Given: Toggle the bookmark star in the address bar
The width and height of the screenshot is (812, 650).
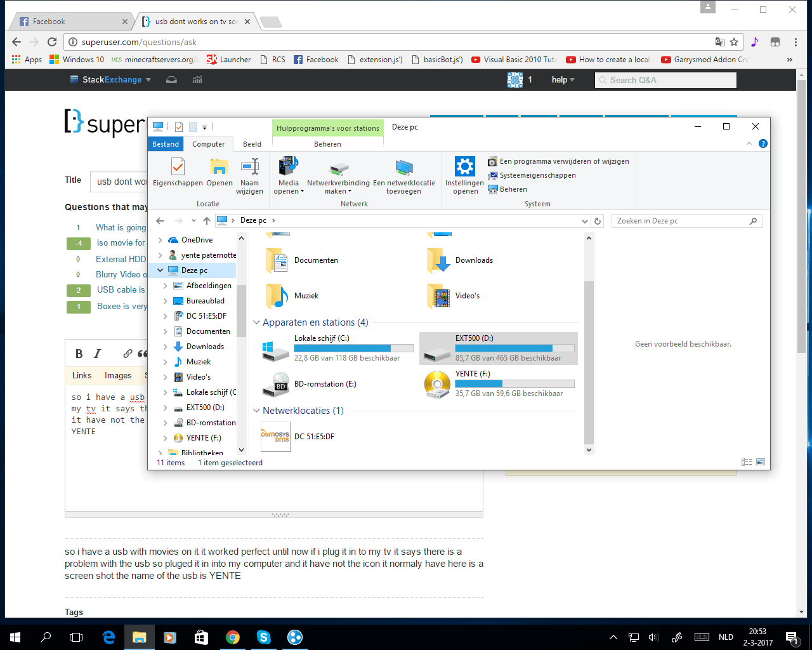Looking at the screenshot, I should 735,41.
